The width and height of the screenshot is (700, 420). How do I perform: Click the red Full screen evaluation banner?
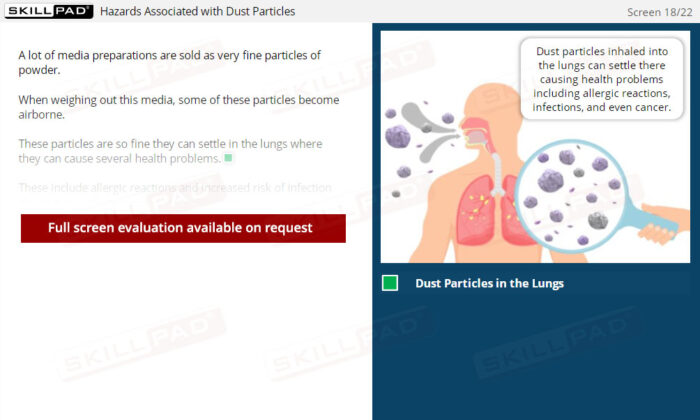(x=183, y=228)
